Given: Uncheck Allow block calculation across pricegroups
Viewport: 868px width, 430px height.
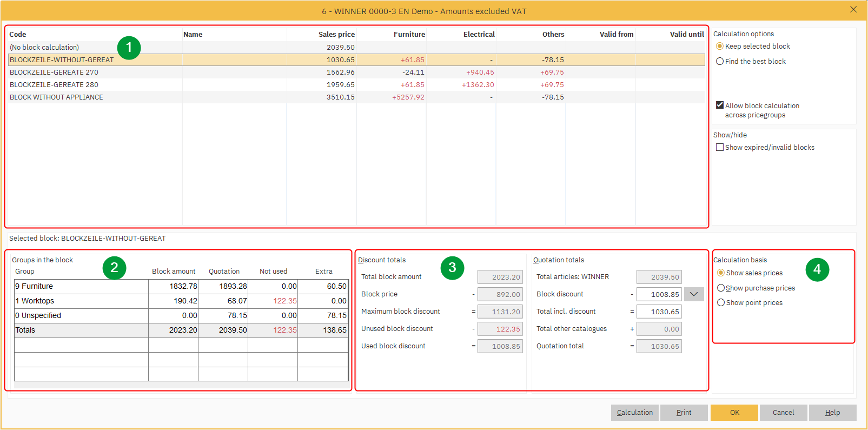Looking at the screenshot, I should (720, 105).
